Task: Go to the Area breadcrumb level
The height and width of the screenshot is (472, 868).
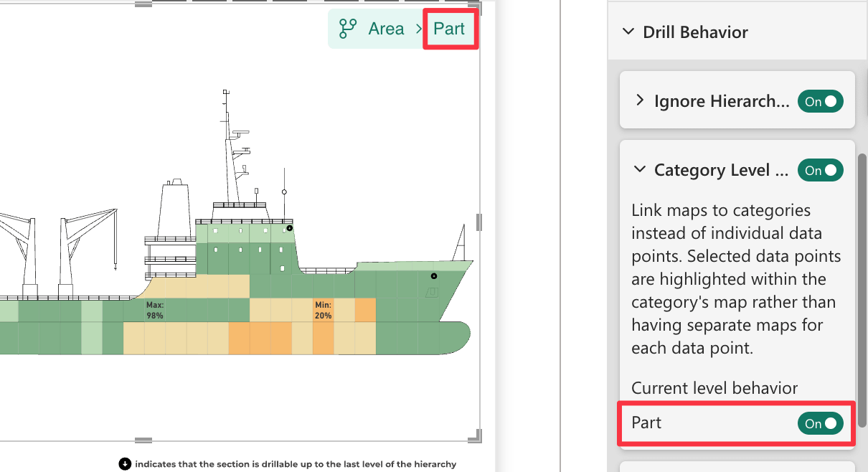Action: (386, 29)
